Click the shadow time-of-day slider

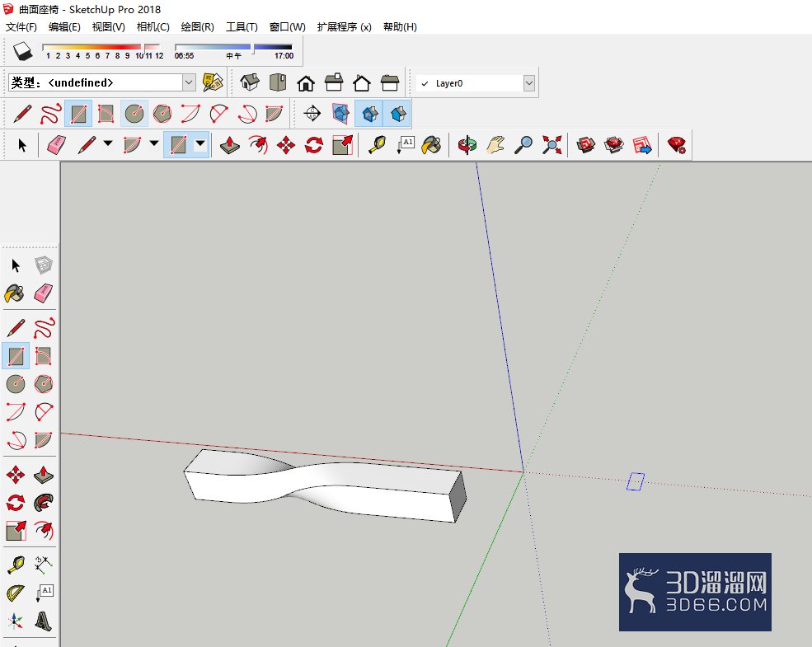tap(234, 51)
